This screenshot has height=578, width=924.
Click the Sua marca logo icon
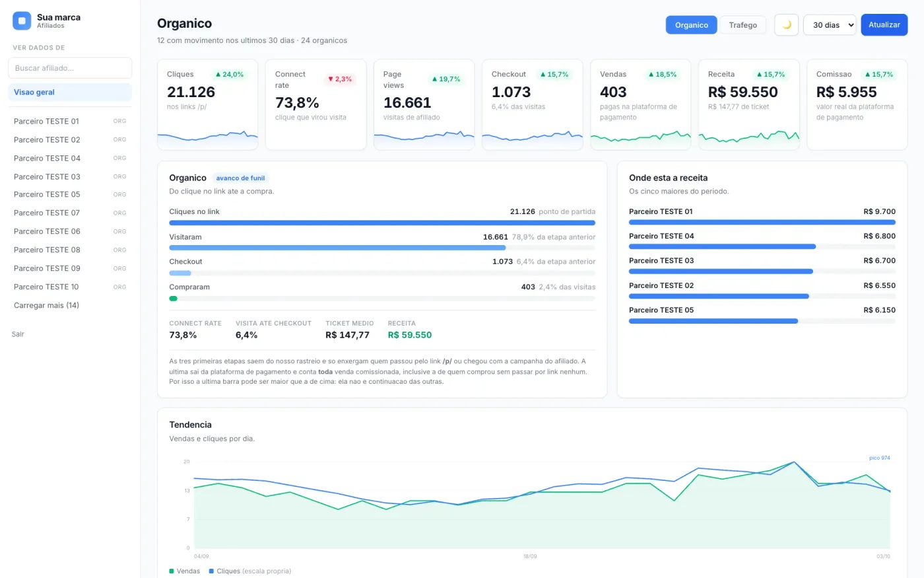point(22,21)
